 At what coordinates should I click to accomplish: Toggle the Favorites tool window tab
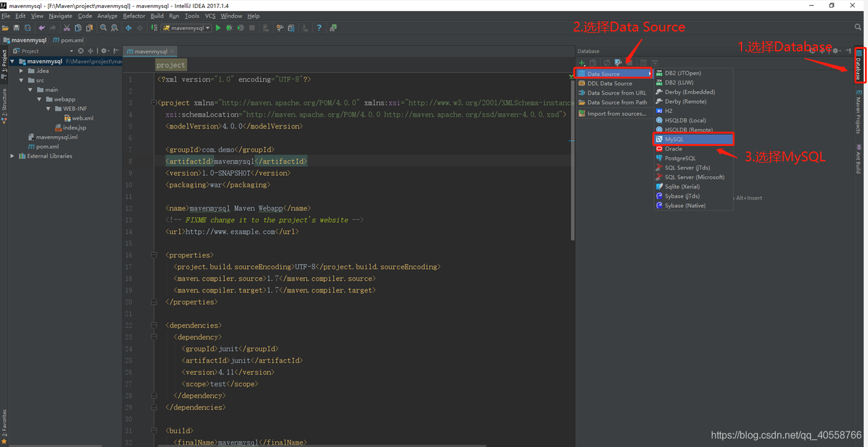[4, 427]
